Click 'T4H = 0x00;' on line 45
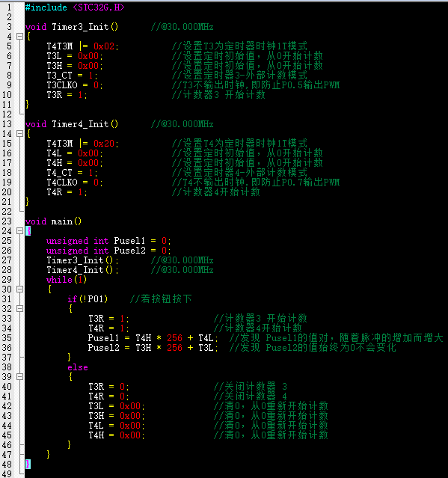 click(x=117, y=435)
